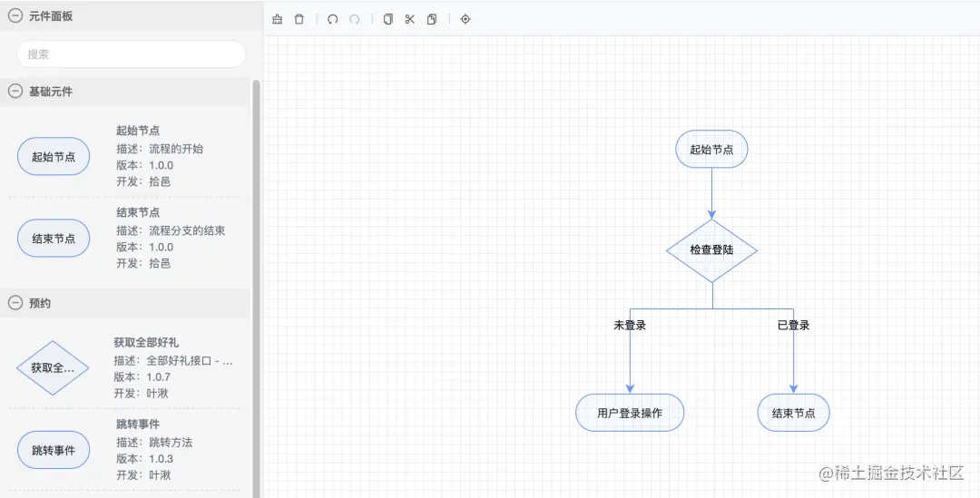This screenshot has height=498, width=980.
Task: Select the 用户登录操作 node on canvas
Action: click(630, 413)
